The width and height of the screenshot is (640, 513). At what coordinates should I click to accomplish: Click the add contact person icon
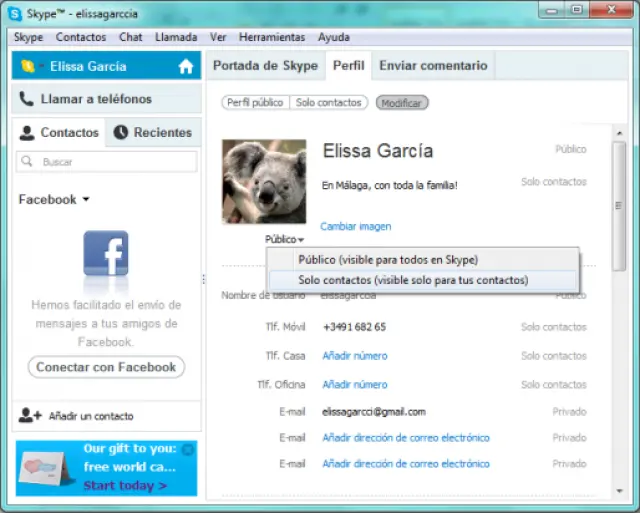pos(30,415)
